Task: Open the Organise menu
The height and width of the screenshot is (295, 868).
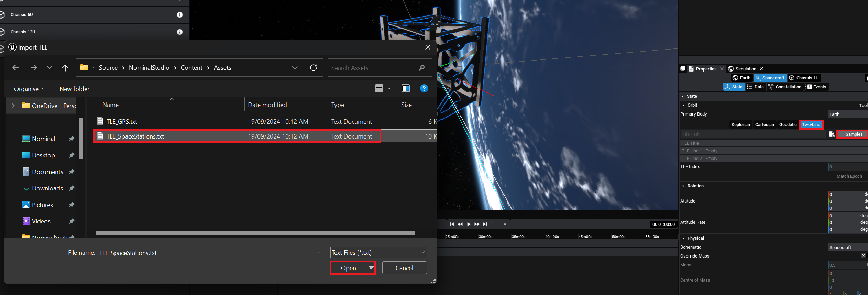Action: pyautogui.click(x=29, y=89)
